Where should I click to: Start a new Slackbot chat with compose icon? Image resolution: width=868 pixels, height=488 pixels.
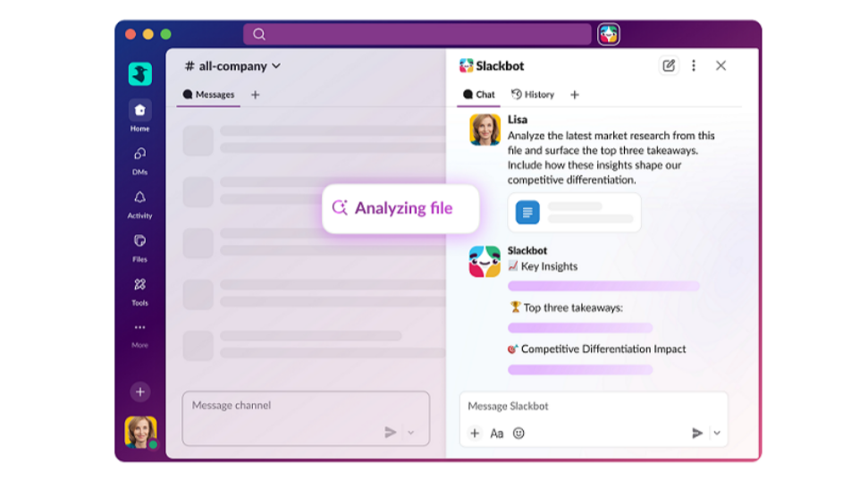pos(668,65)
